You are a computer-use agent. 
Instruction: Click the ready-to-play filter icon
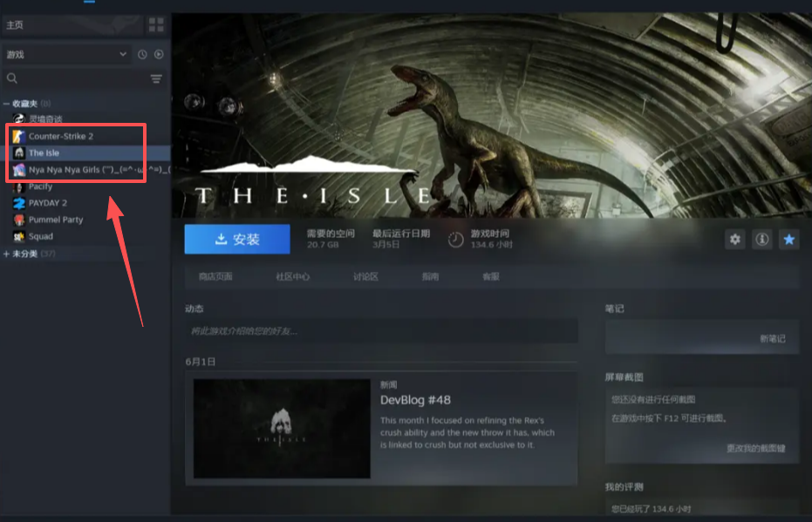pos(159,54)
